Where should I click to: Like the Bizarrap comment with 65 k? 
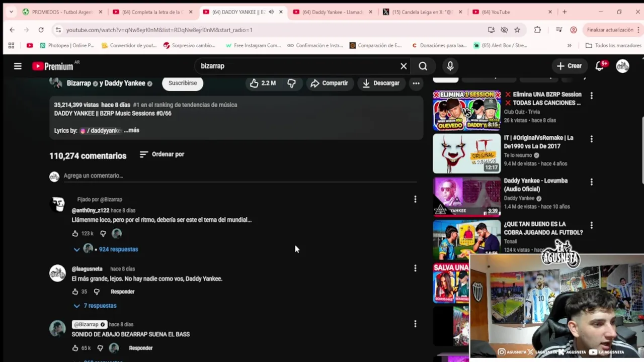(x=75, y=348)
